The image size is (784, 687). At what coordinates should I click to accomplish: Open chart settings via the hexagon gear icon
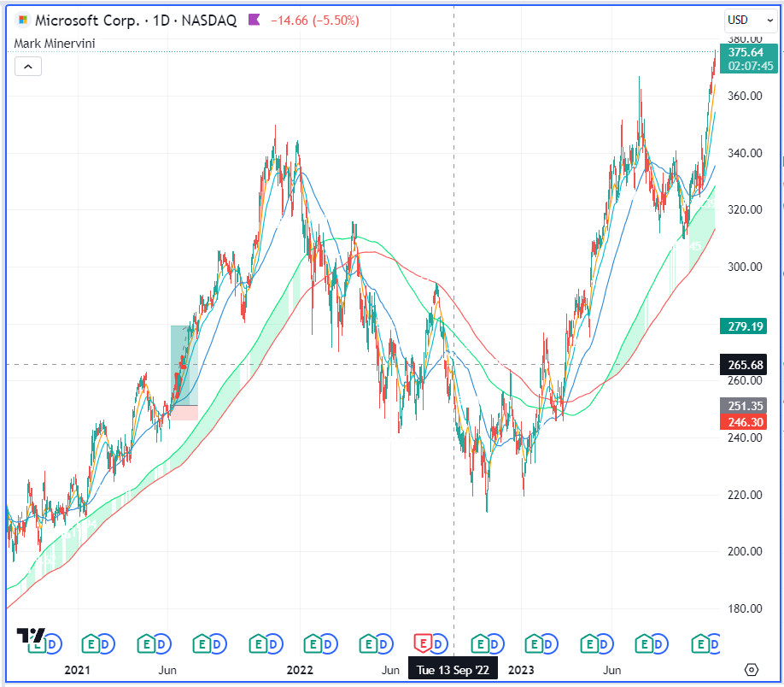point(752,669)
